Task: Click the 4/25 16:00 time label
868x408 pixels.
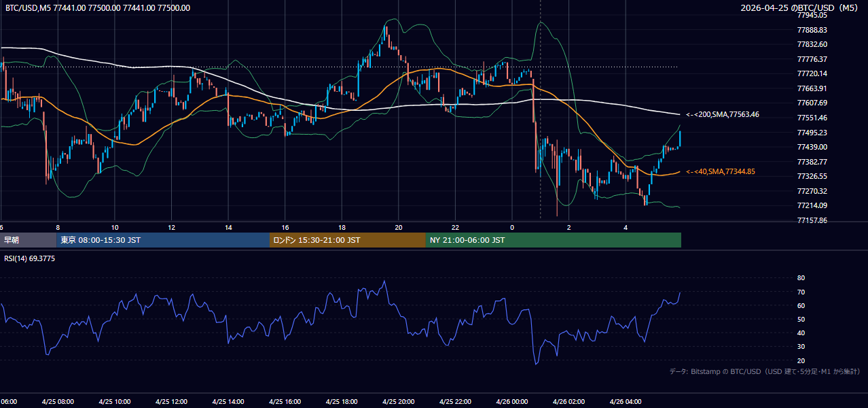Action: click(285, 401)
